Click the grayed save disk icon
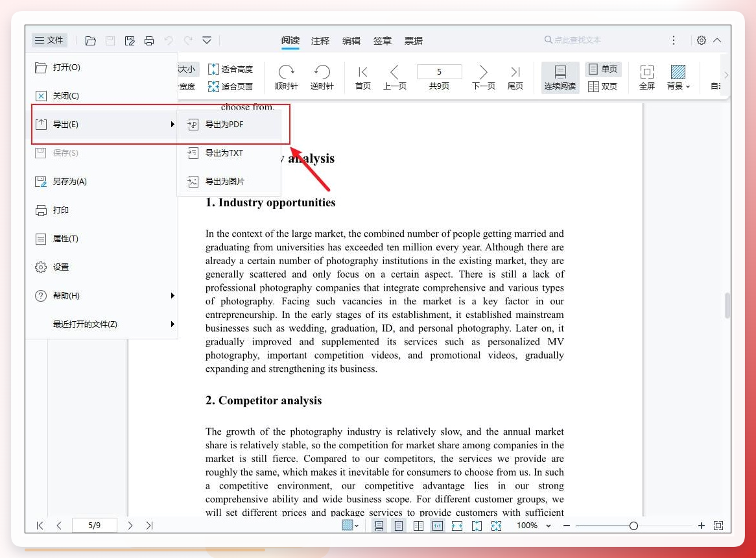The width and height of the screenshot is (756, 558). pyautogui.click(x=110, y=40)
